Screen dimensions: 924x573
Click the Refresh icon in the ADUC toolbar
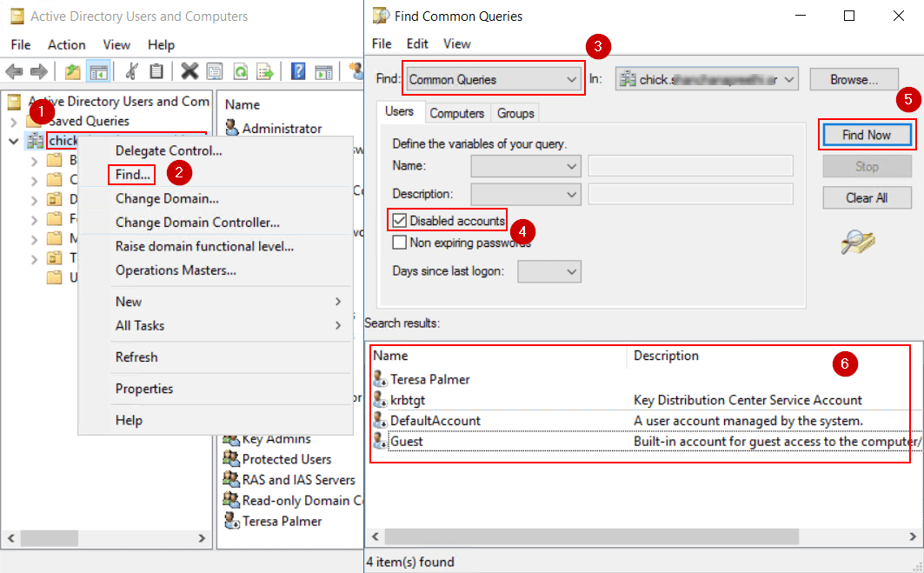click(241, 71)
